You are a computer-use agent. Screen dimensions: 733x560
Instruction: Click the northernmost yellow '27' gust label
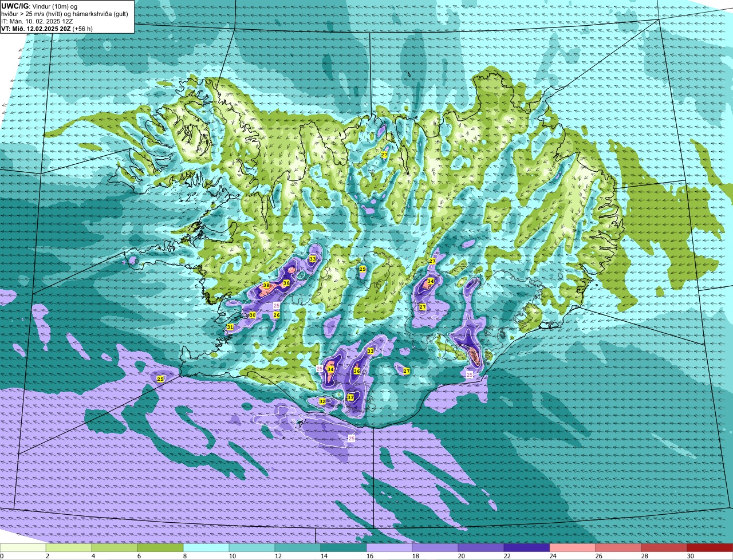coord(384,155)
